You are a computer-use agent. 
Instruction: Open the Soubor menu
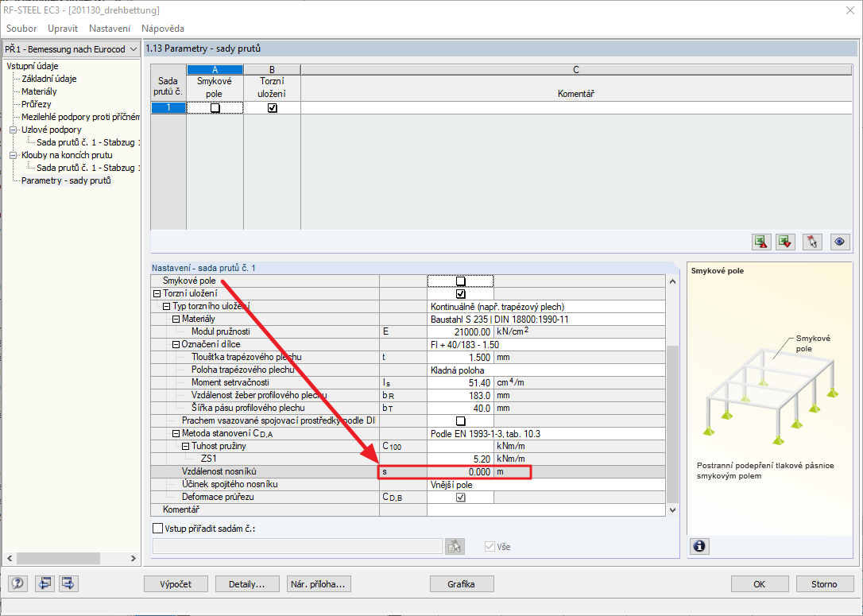tap(21, 29)
